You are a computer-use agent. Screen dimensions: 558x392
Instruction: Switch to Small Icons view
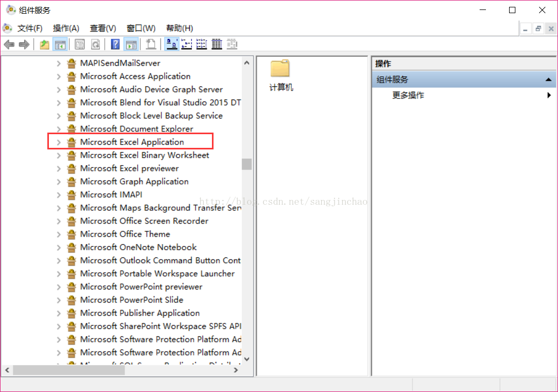186,44
